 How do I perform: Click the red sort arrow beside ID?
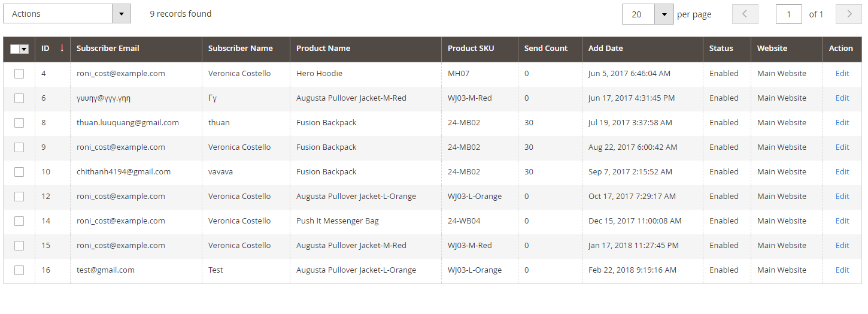point(62,48)
